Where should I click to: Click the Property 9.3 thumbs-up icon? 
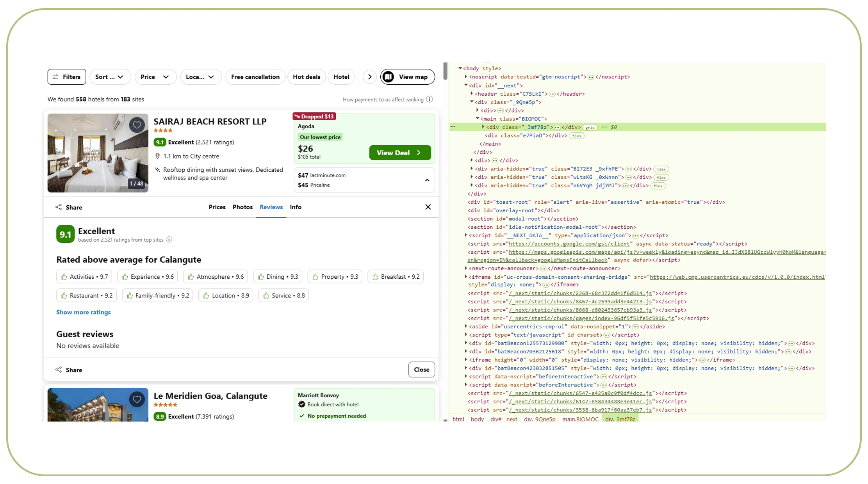pyautogui.click(x=315, y=277)
